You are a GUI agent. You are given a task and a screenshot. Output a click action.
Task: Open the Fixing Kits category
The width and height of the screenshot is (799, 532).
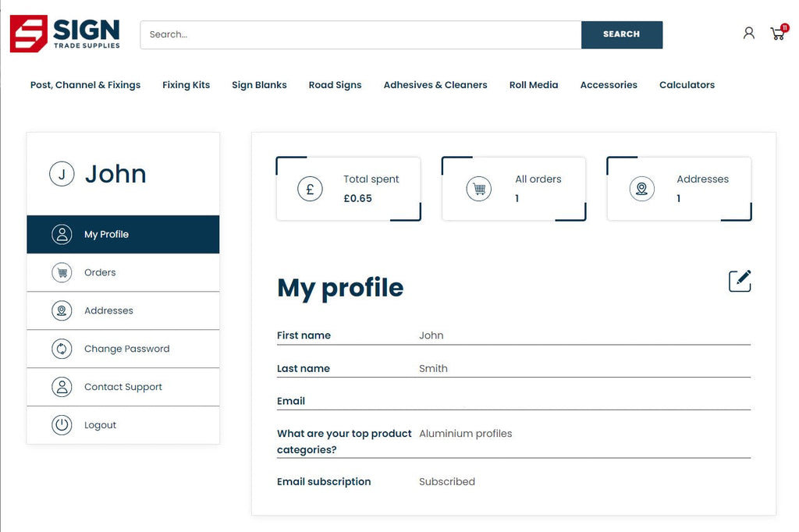pos(186,85)
